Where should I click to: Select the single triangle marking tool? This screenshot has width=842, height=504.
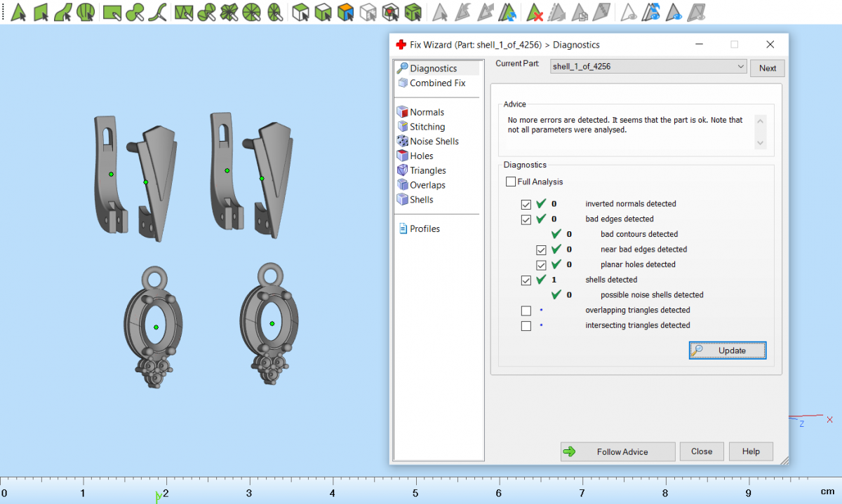[19, 12]
